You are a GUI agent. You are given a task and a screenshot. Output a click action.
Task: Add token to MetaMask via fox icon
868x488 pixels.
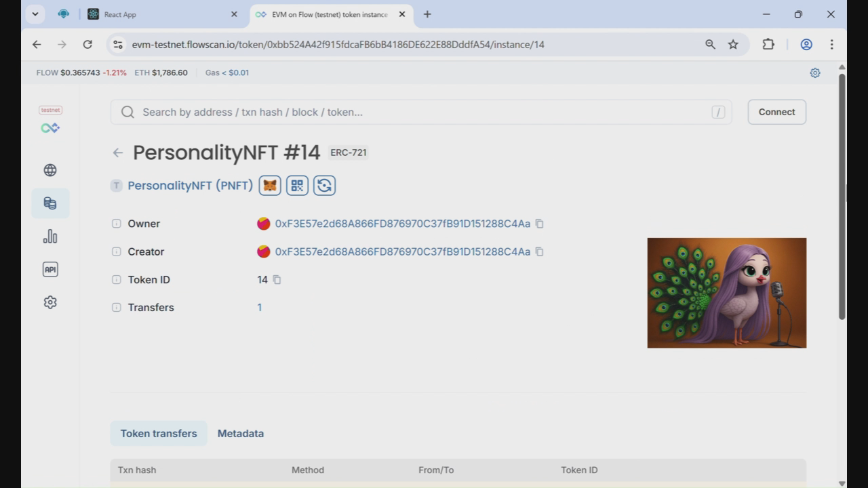pyautogui.click(x=270, y=185)
